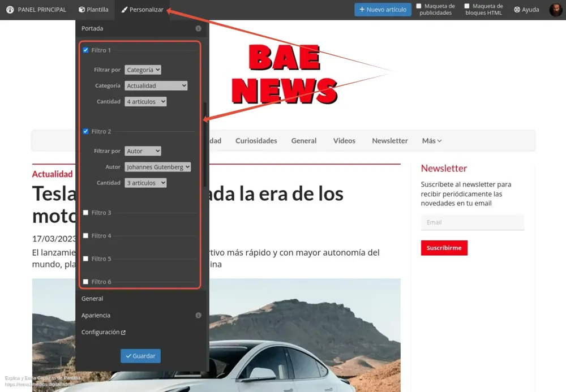Click the Panel Principal dashboard icon
Image resolution: width=566 pixels, height=392 pixels.
[10, 10]
